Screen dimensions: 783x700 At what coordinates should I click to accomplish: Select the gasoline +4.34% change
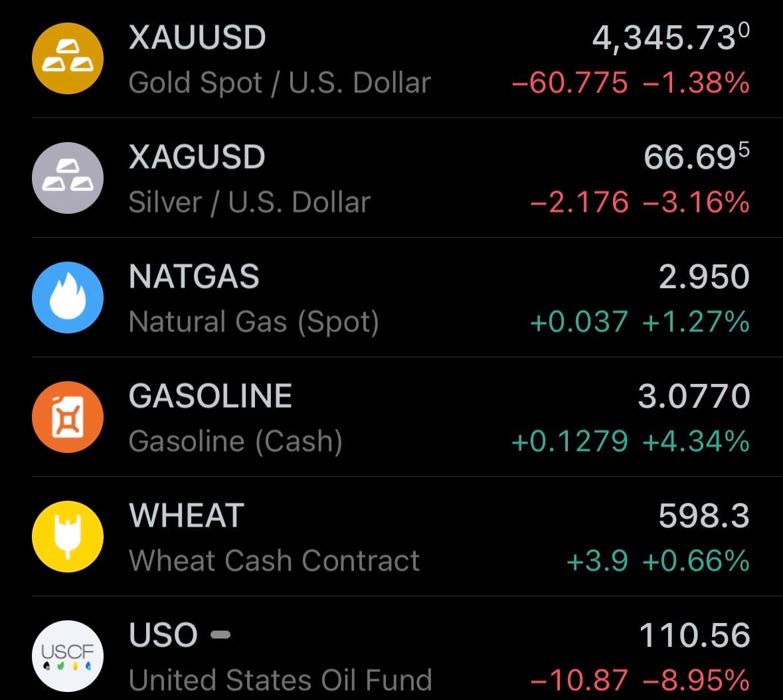pyautogui.click(x=696, y=442)
